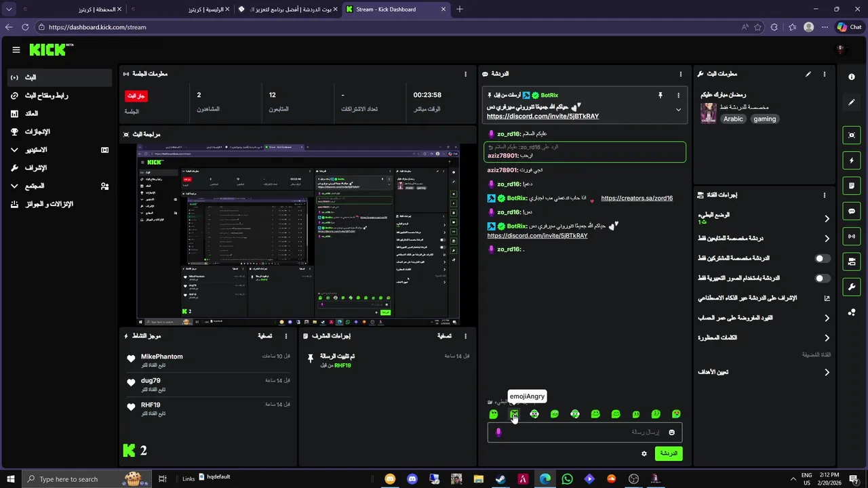Viewport: 868px width, 488px height.
Task: Select the Stream item in the sidebar
Action: [x=60, y=77]
